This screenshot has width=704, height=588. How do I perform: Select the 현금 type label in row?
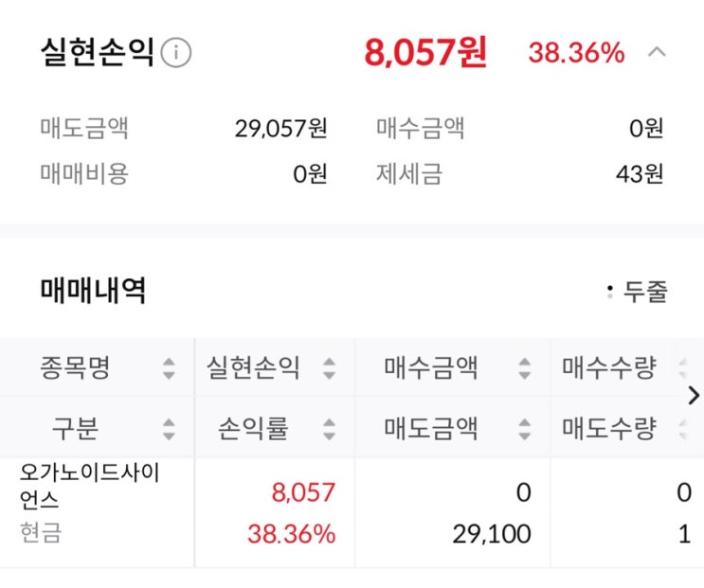(41, 533)
